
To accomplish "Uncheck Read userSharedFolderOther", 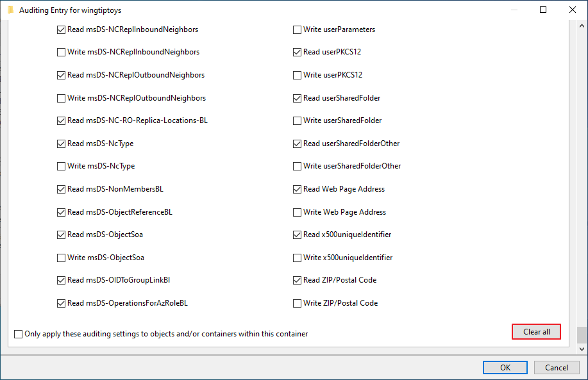I will click(297, 144).
